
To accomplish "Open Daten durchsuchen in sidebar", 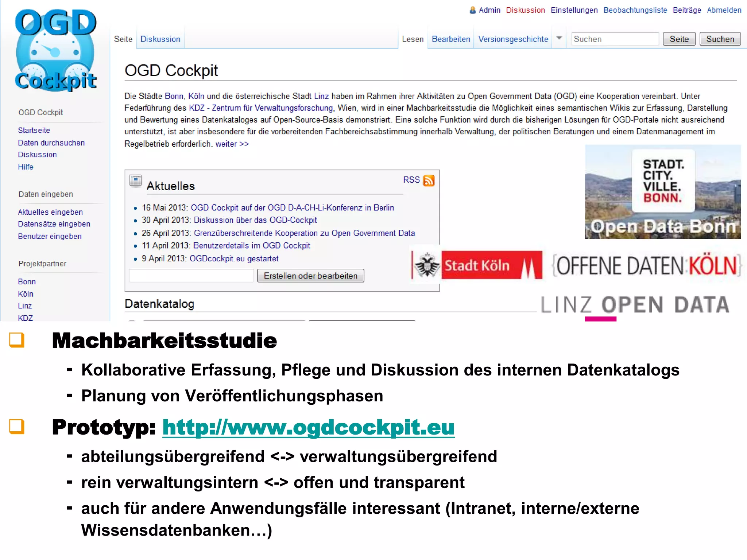I will coord(51,143).
